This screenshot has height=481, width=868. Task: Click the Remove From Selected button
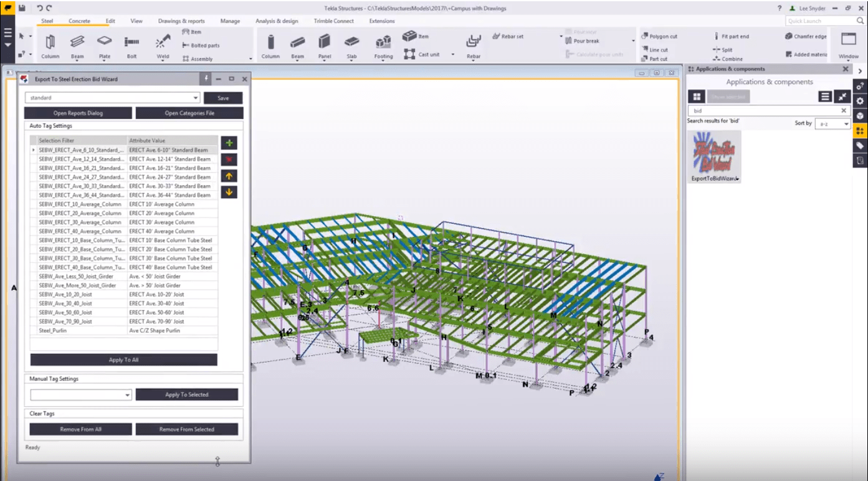[x=187, y=429]
